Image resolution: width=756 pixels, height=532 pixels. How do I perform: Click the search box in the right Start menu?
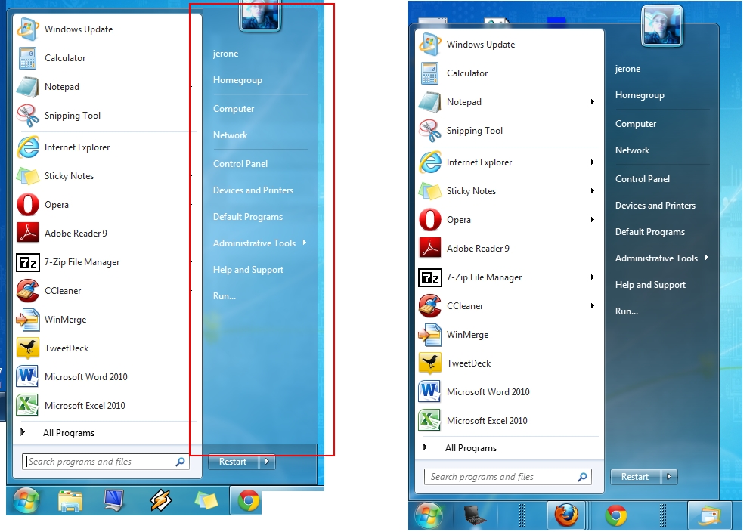pyautogui.click(x=499, y=477)
